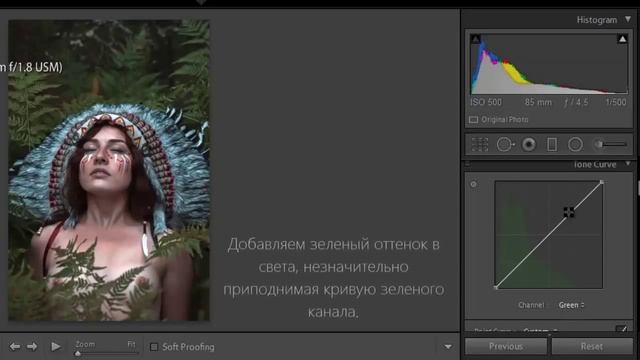Select the Crop Overlay tool
This screenshot has height=360, width=640.
click(480, 144)
